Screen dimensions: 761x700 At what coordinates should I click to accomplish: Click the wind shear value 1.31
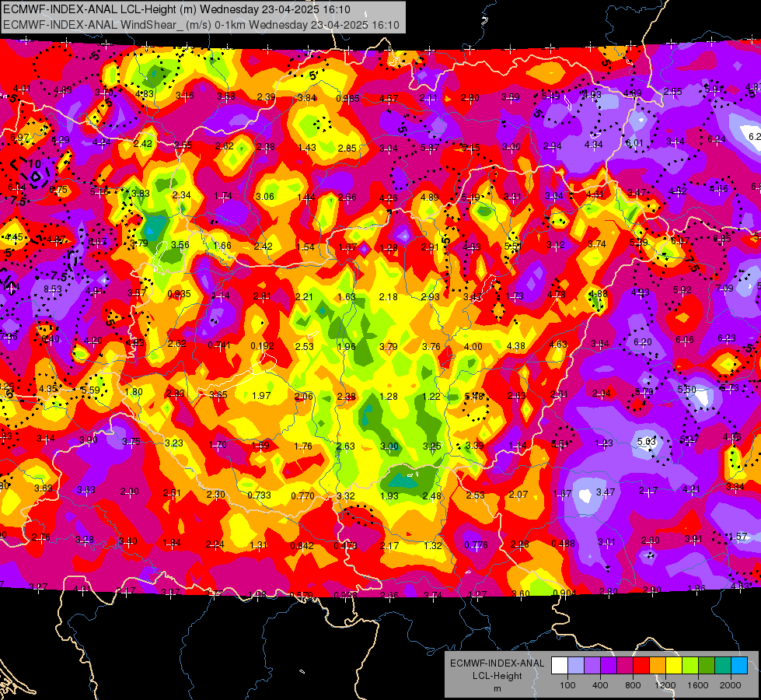259,545
